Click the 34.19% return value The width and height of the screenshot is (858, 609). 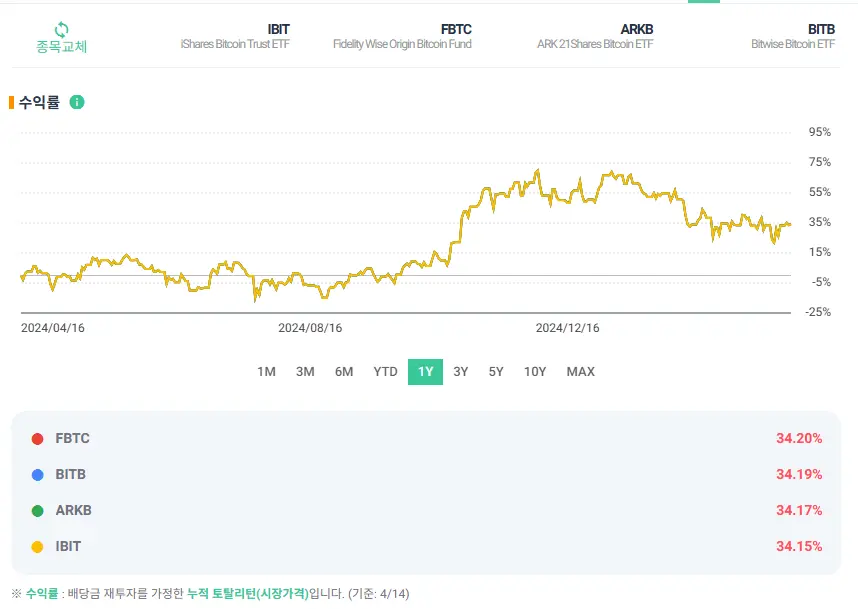(799, 474)
